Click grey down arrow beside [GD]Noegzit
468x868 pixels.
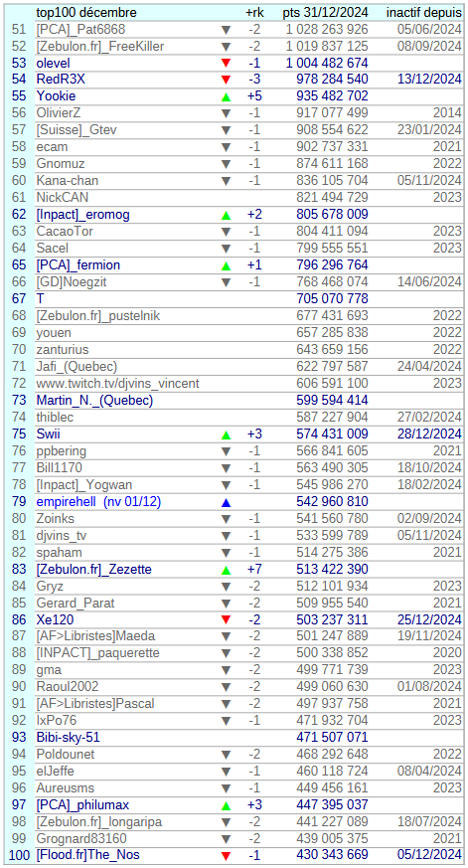[x=226, y=283]
